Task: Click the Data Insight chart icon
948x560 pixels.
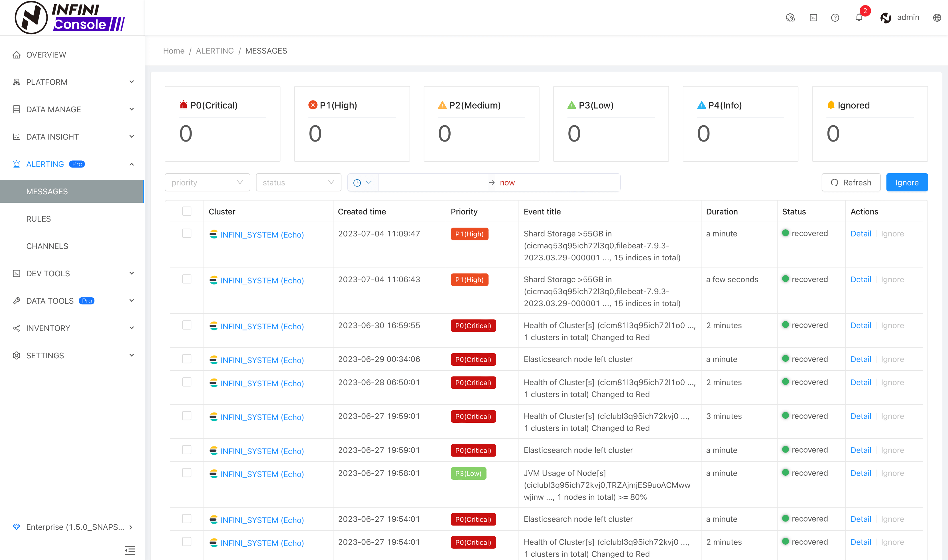Action: 16,137
